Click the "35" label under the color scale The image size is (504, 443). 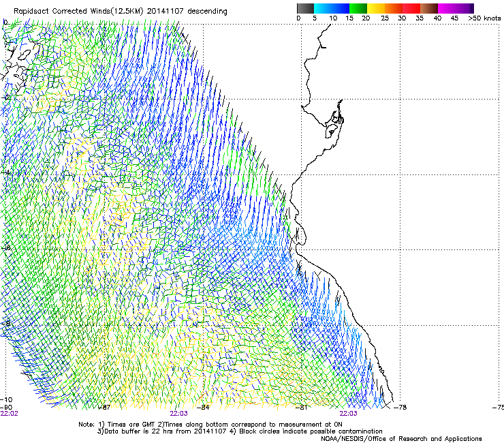point(420,18)
